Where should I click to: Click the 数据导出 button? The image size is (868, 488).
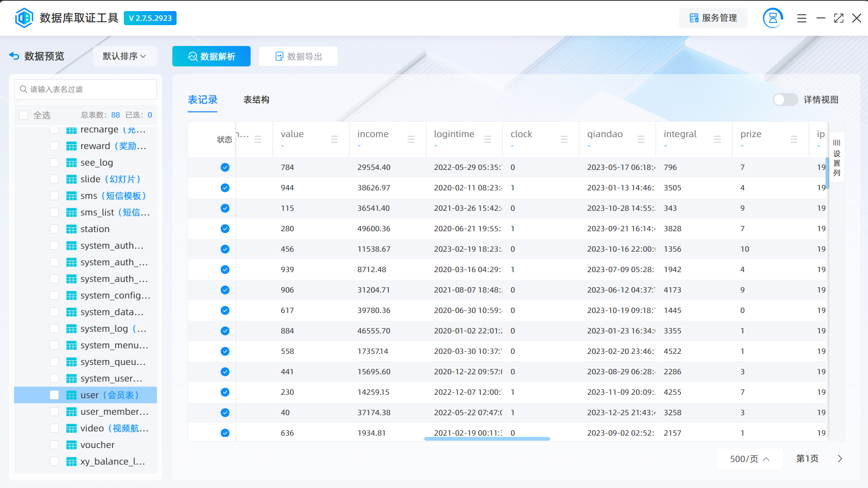tap(298, 56)
